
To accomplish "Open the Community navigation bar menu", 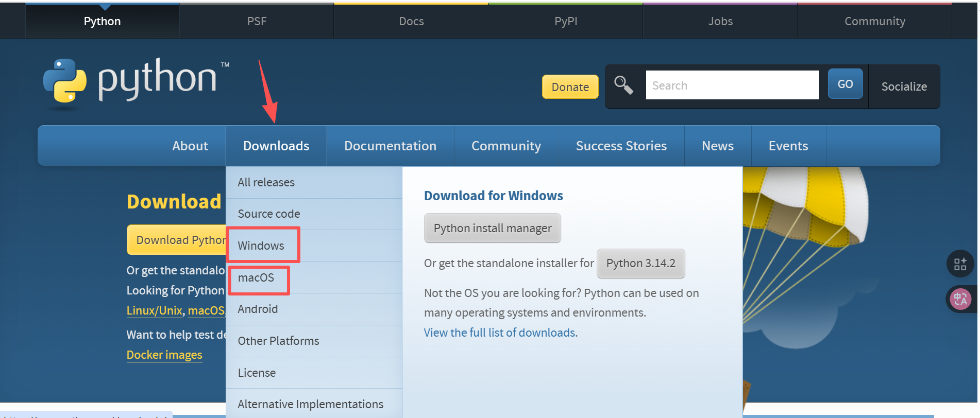I will pos(506,146).
